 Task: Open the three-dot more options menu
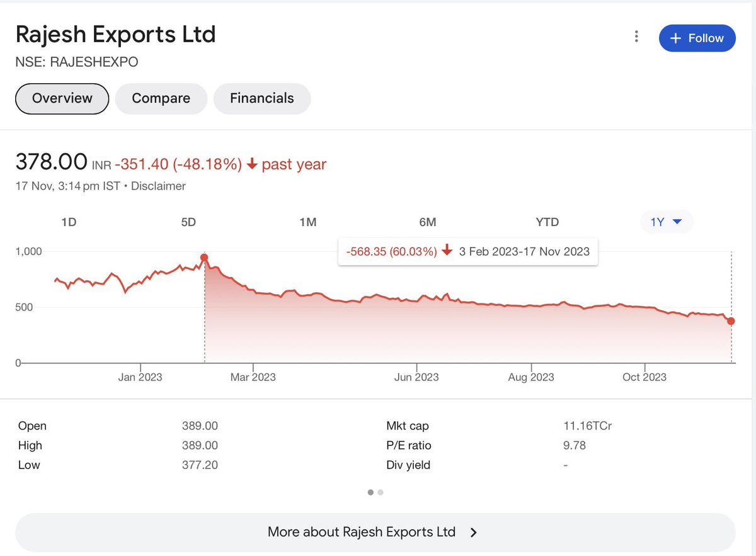[x=636, y=37]
